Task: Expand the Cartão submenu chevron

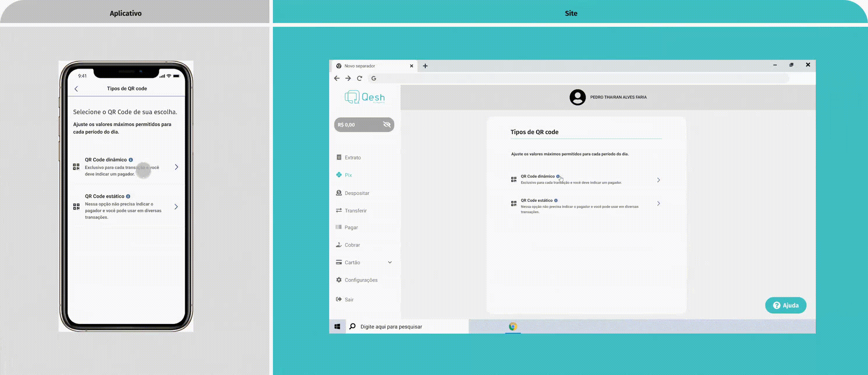Action: [x=389, y=262]
